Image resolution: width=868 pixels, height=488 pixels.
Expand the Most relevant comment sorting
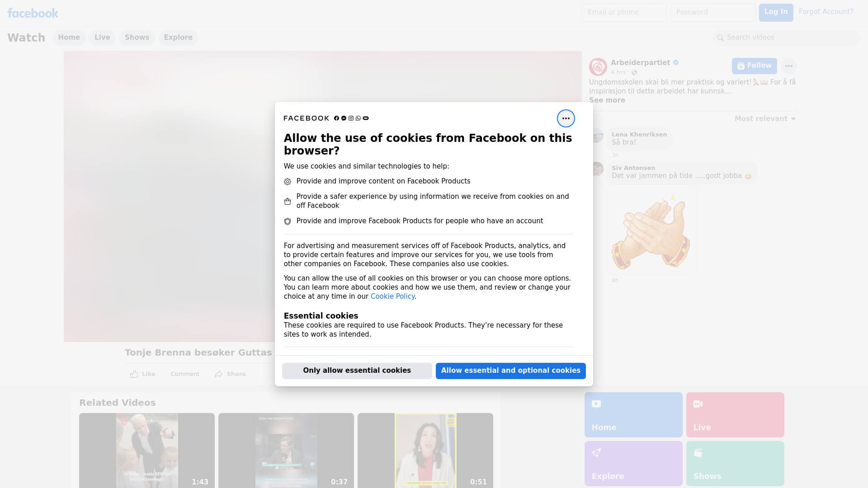point(765,119)
